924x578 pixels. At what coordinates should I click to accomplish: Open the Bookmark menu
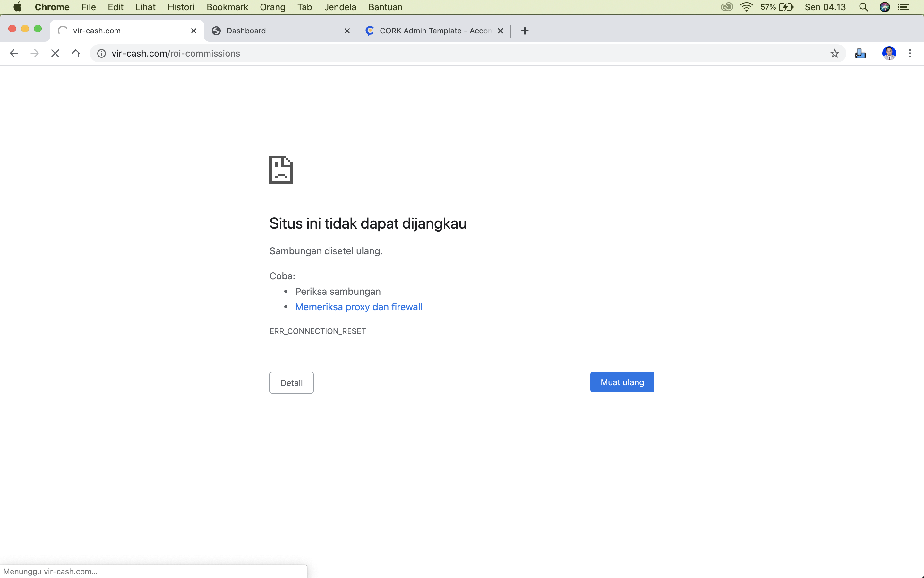pyautogui.click(x=227, y=7)
